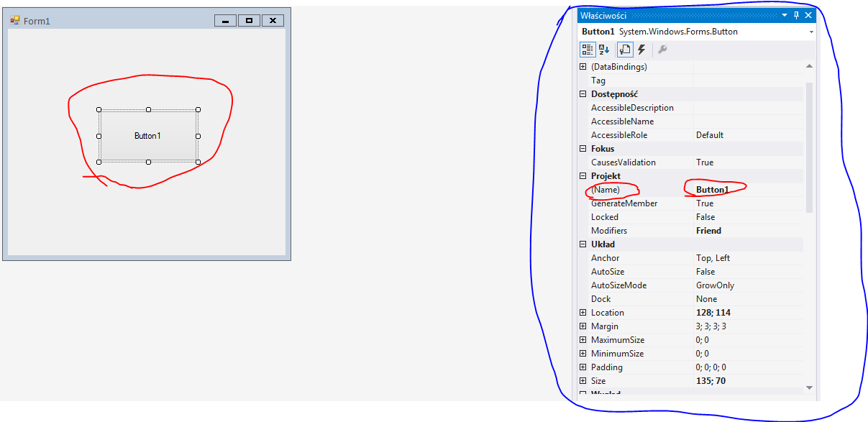Viewport: 868px width, 422px height.
Task: Click the (Name) value field Button1
Action: coord(748,190)
